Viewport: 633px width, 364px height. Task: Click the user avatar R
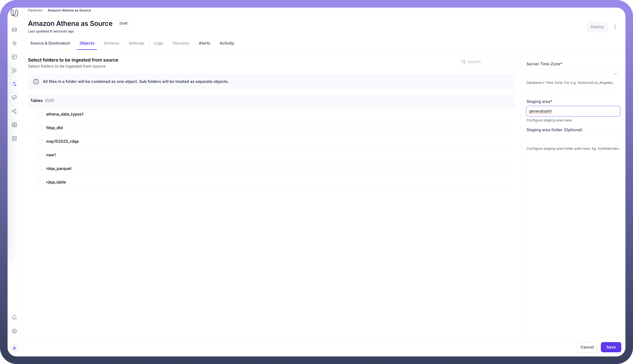click(14, 348)
